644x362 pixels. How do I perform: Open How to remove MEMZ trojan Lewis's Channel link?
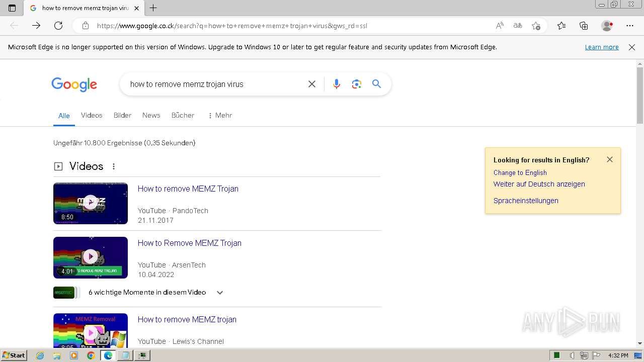pos(187,319)
